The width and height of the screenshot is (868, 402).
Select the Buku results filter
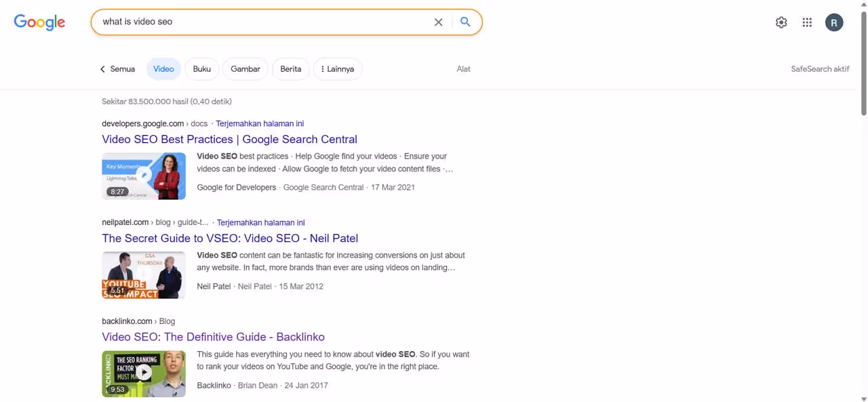tap(201, 68)
